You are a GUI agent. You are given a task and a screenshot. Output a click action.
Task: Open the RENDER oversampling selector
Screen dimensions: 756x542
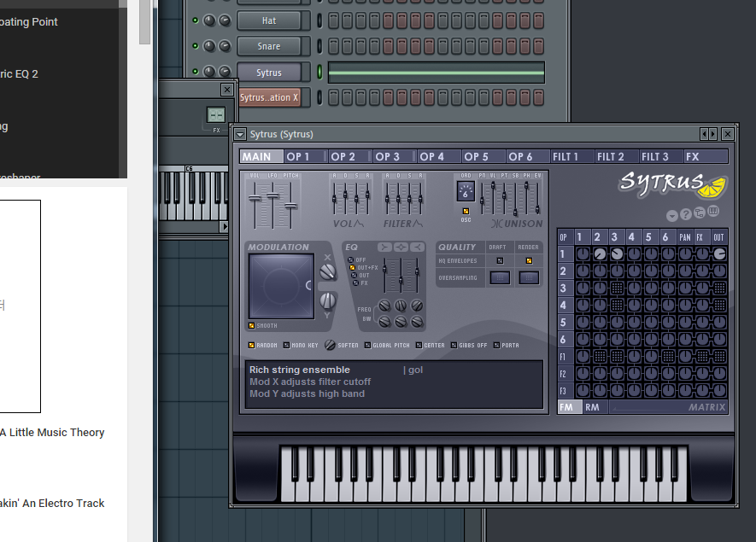tap(529, 277)
